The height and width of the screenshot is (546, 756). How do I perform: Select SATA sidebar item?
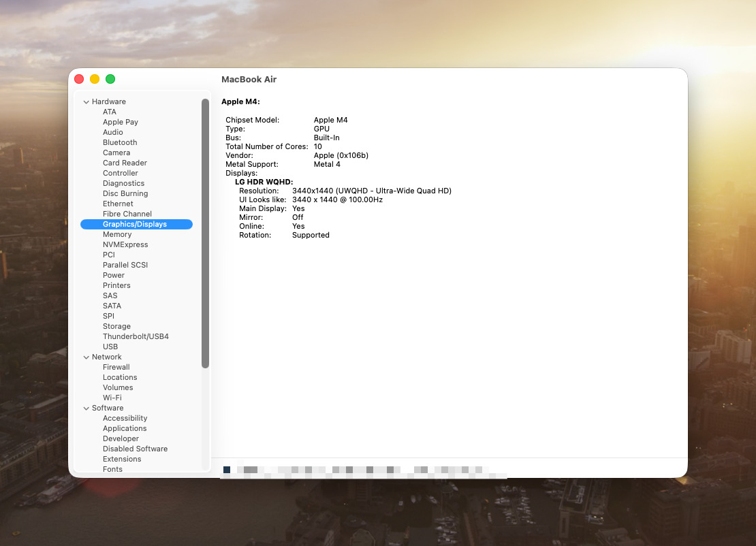[112, 306]
